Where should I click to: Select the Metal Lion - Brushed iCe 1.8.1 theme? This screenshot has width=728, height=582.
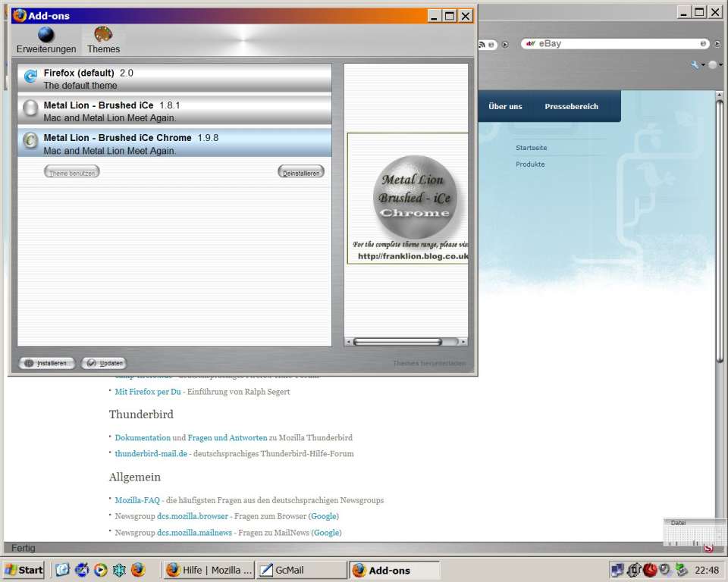pyautogui.click(x=174, y=111)
